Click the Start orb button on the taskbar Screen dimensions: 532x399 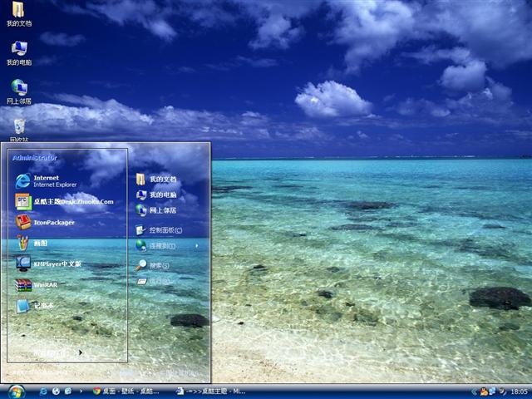16,391
